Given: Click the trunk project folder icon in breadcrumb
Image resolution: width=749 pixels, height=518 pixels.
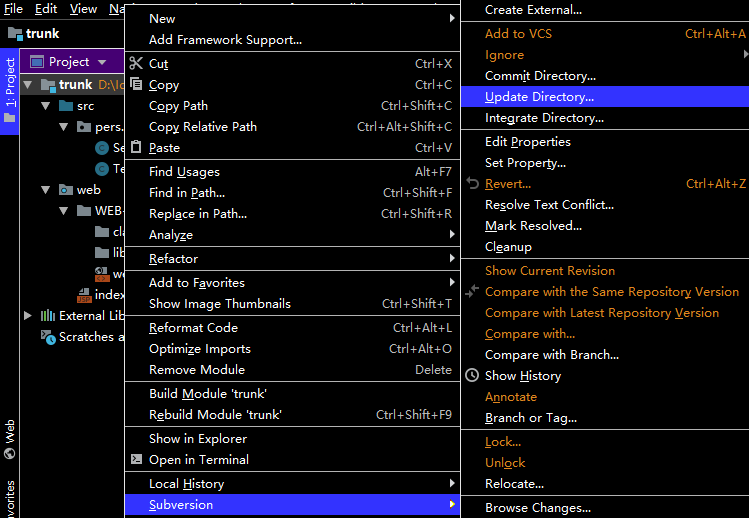Looking at the screenshot, I should (x=15, y=33).
